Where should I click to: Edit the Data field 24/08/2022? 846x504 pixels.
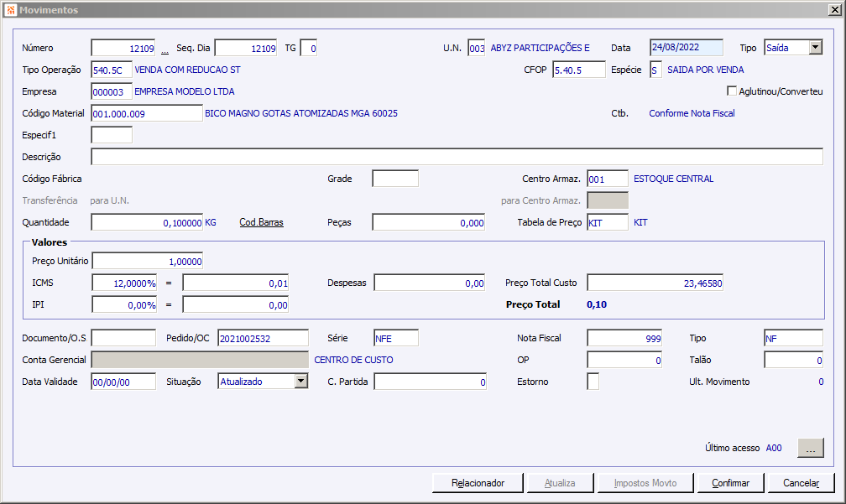pyautogui.click(x=687, y=48)
